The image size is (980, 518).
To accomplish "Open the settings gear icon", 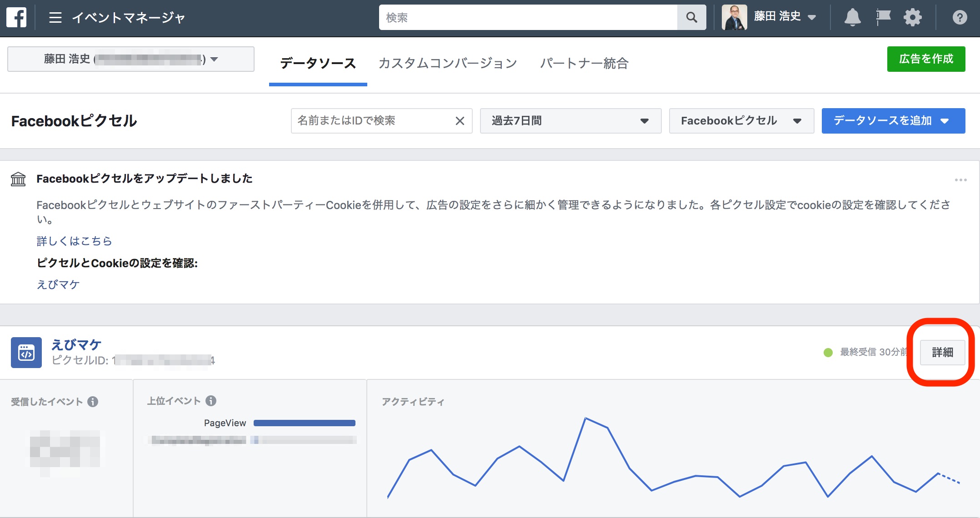I will tap(912, 17).
